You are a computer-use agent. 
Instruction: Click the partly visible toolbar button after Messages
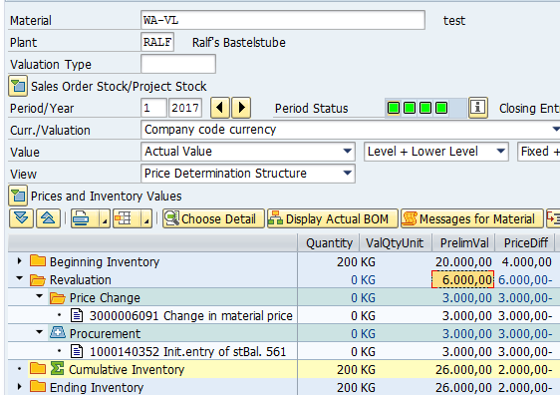click(x=553, y=218)
